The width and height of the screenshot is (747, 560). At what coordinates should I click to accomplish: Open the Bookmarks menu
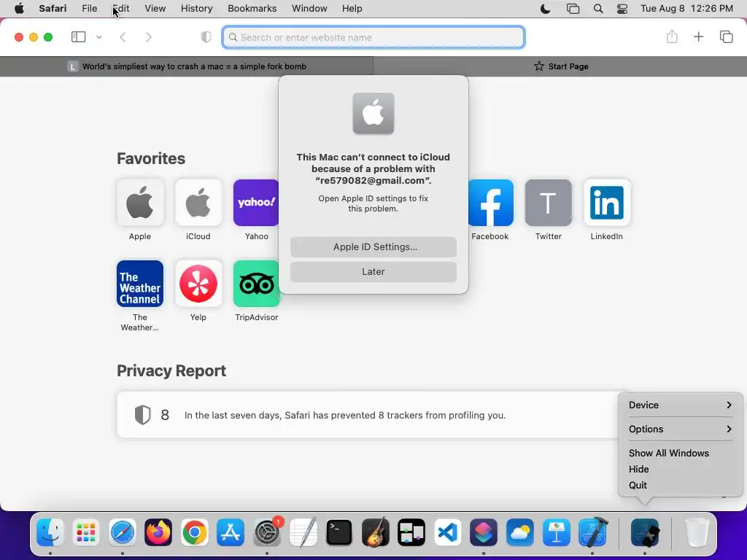(x=252, y=9)
